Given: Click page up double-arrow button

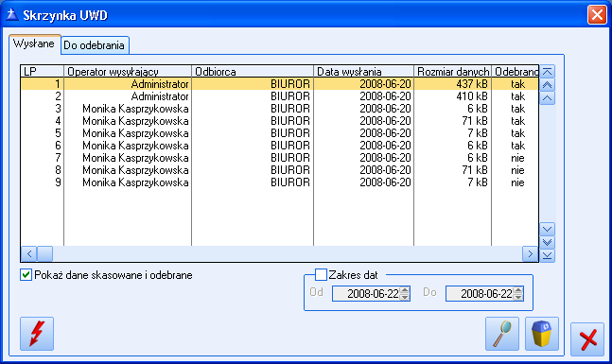Looking at the screenshot, I should pyautogui.click(x=548, y=85).
